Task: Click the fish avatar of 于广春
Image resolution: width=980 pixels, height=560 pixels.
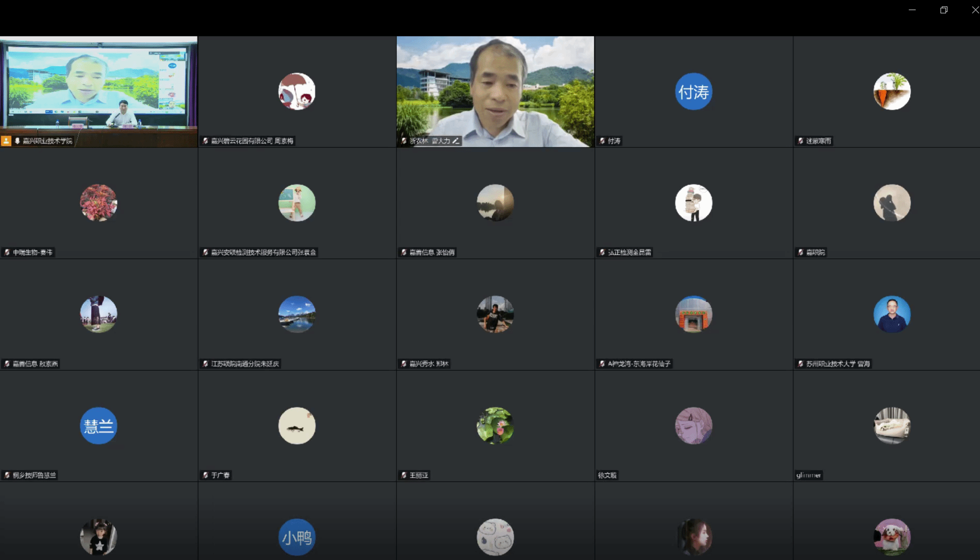Action: click(297, 426)
